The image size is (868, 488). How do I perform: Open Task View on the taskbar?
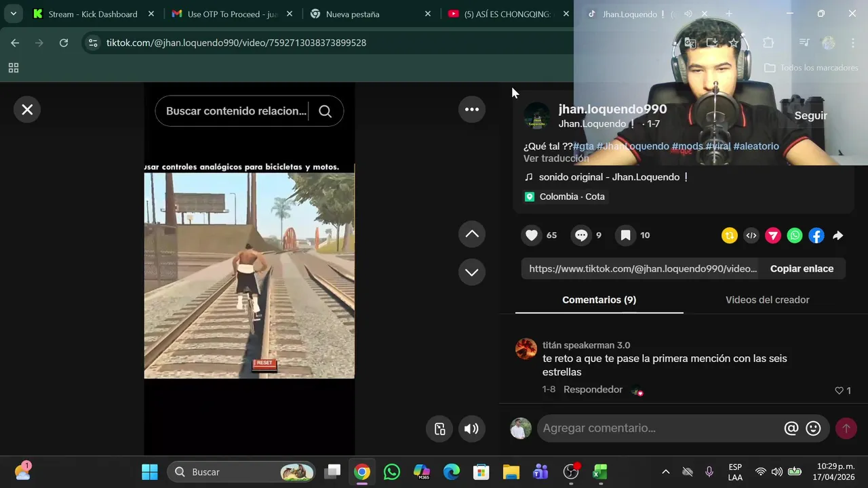coord(332,472)
